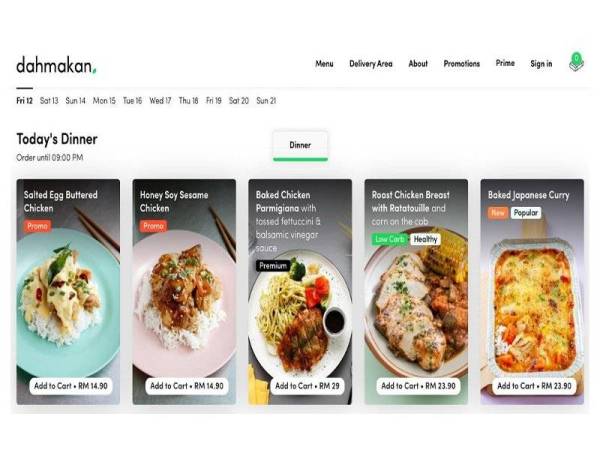This screenshot has width=600, height=450.
Task: Switch to the Mon 15 date
Action: point(104,101)
